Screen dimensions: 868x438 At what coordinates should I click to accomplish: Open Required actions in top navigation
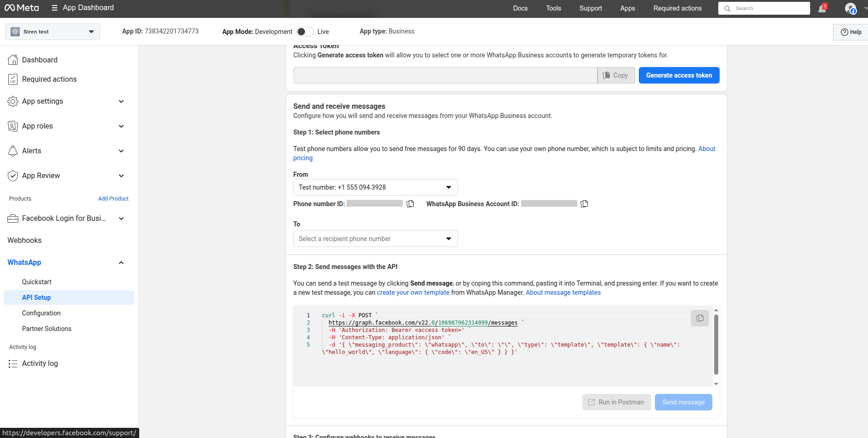coord(677,8)
